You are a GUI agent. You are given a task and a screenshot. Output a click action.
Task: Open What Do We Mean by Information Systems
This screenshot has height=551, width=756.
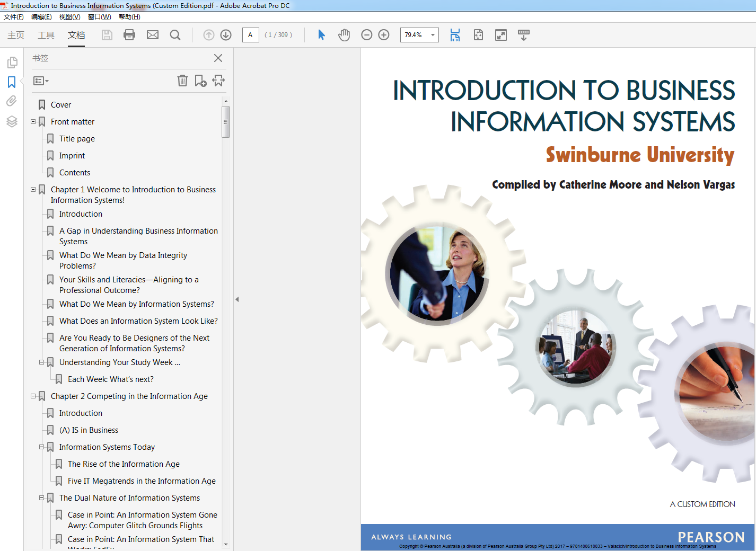[x=137, y=304]
